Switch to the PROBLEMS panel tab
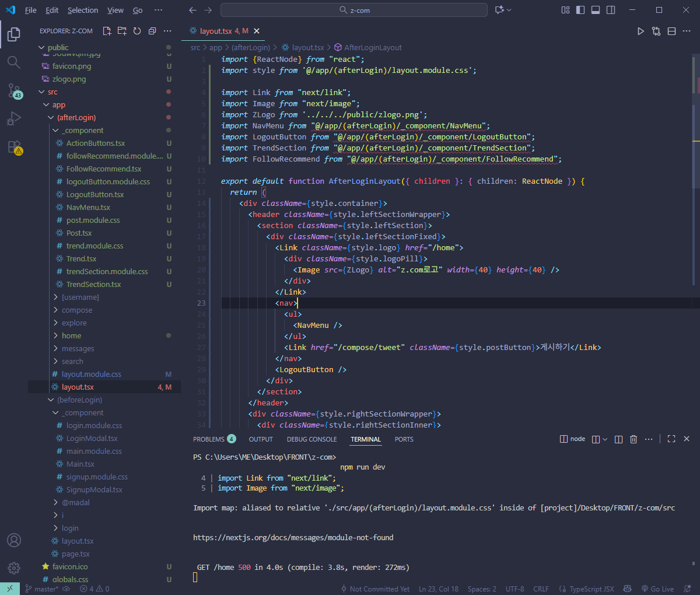The height and width of the screenshot is (595, 700). [214, 439]
